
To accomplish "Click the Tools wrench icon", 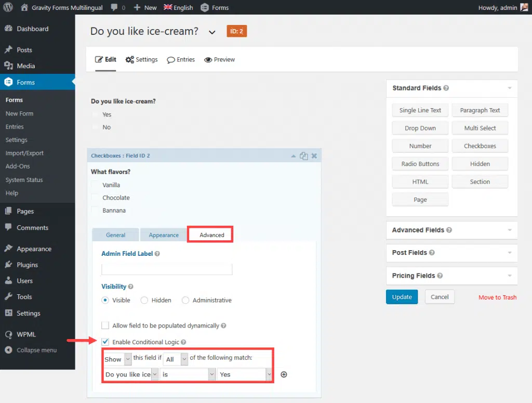I will [x=8, y=296].
